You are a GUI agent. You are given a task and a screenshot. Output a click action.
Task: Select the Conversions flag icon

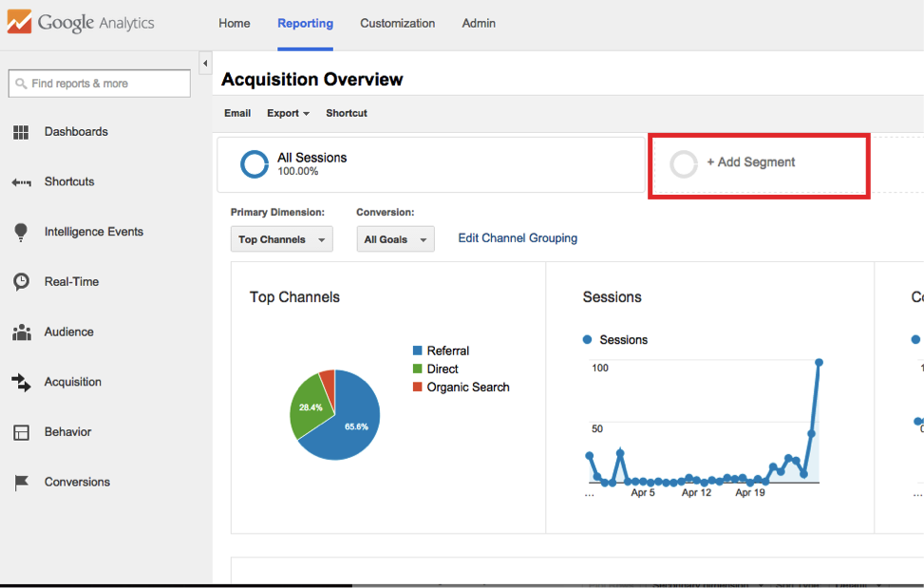21,482
